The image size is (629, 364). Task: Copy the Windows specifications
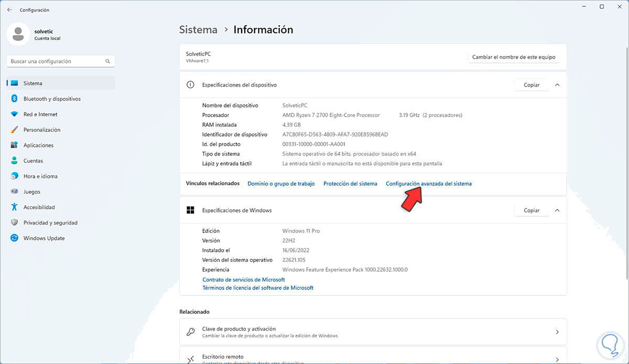pyautogui.click(x=532, y=211)
